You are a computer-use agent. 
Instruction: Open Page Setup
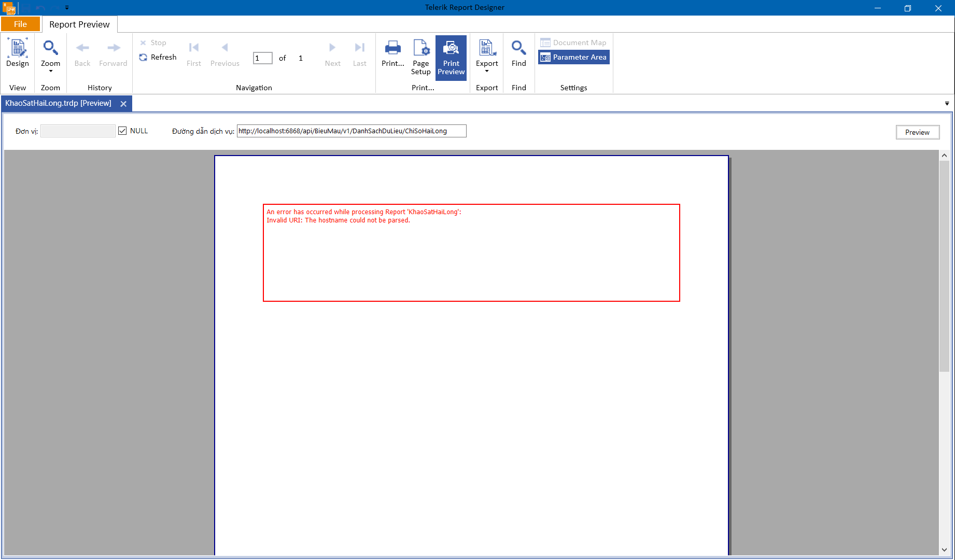click(x=421, y=57)
